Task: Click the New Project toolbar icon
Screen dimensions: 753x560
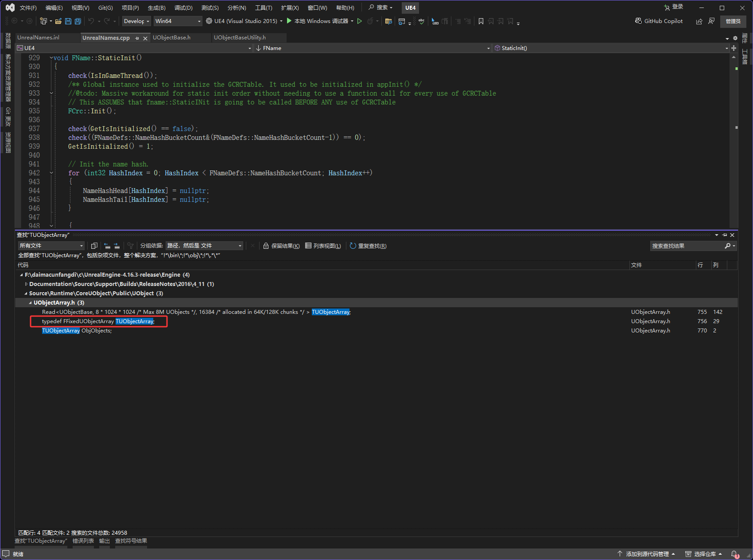Action: 43,21
